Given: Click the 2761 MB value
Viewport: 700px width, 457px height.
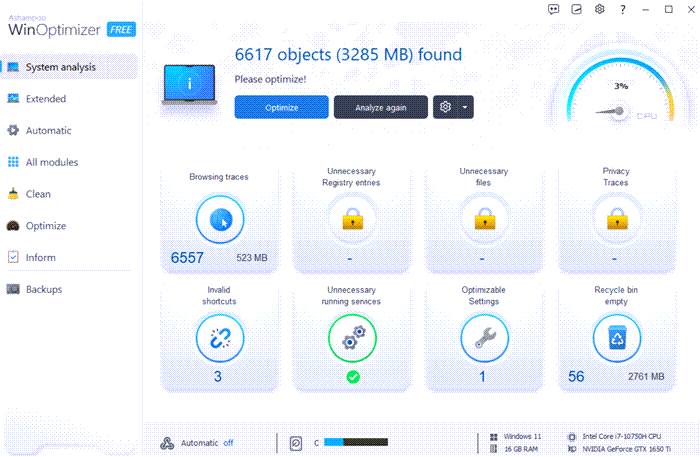Looking at the screenshot, I should pos(646,377).
